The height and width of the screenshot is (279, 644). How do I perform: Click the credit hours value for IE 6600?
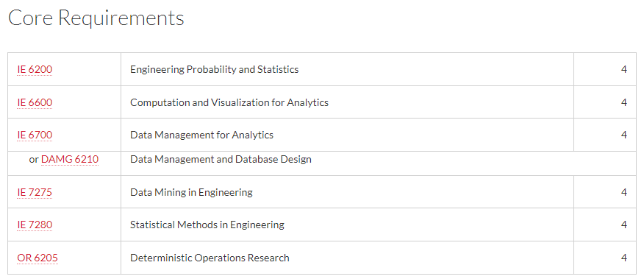click(x=624, y=102)
